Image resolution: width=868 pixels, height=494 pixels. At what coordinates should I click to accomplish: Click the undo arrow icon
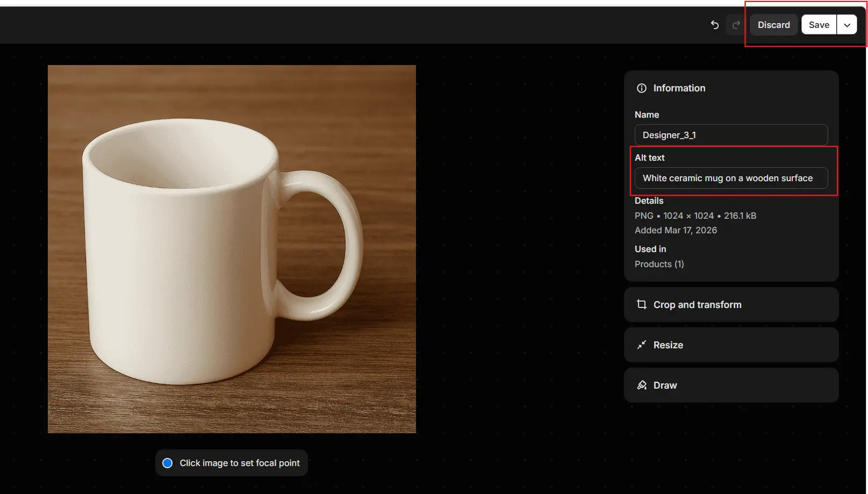[714, 25]
